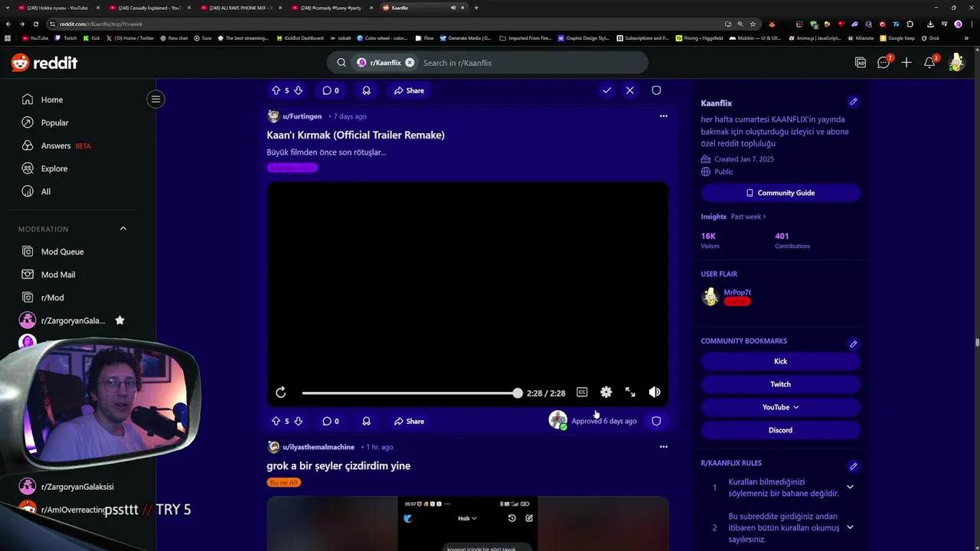
Task: Open the Discord community bookmark
Action: [780, 430]
